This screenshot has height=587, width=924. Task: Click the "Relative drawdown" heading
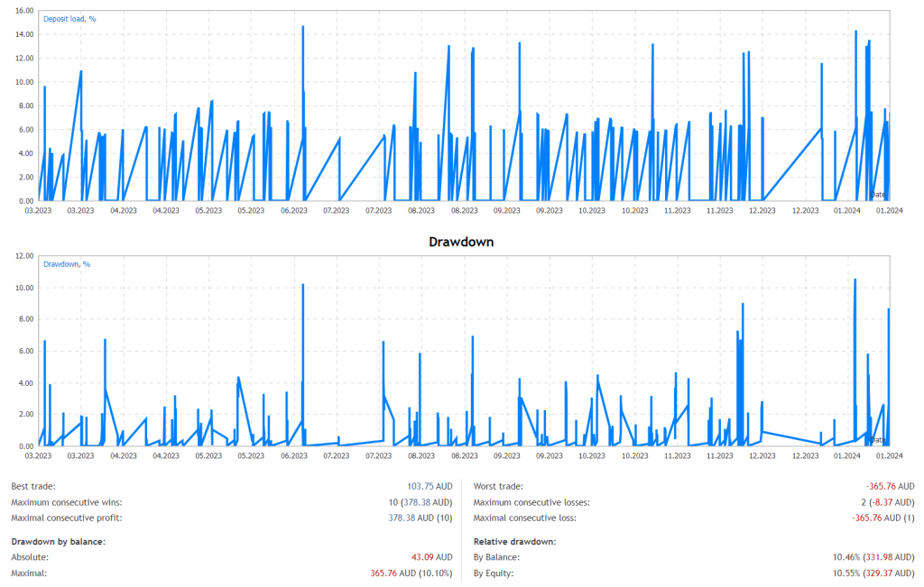[x=515, y=539]
